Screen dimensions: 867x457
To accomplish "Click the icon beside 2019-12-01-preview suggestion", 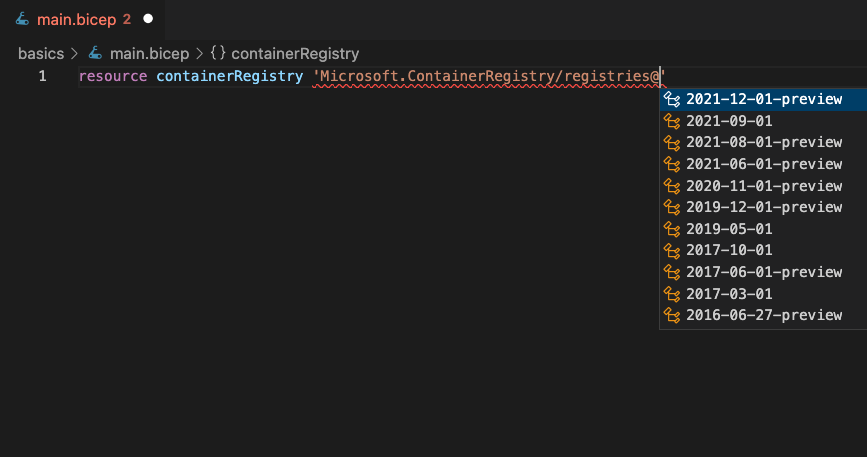I will 673,207.
